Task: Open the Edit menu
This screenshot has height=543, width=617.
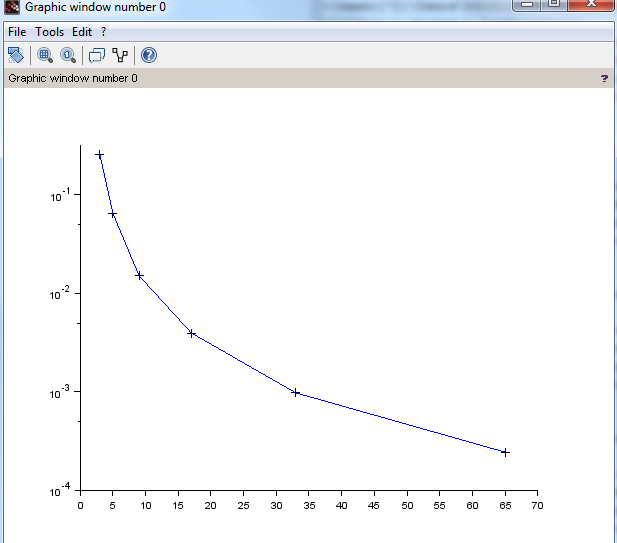Action: coord(82,32)
